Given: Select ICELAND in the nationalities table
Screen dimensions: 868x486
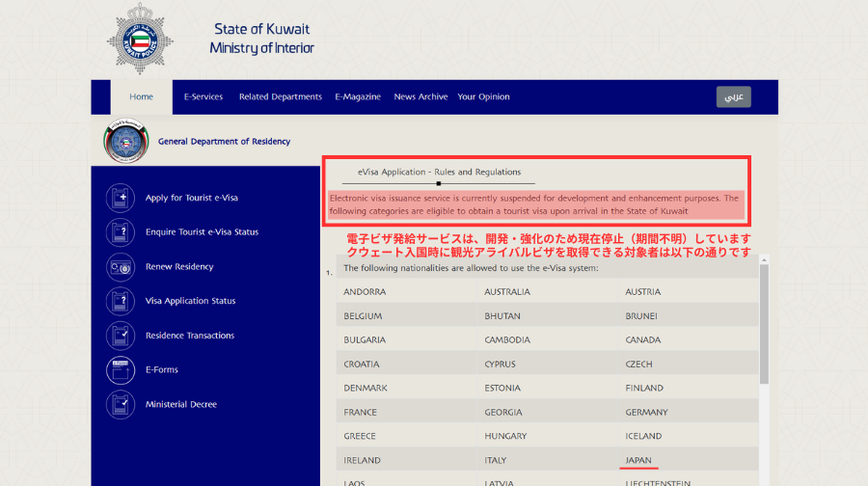Looking at the screenshot, I should 643,436.
